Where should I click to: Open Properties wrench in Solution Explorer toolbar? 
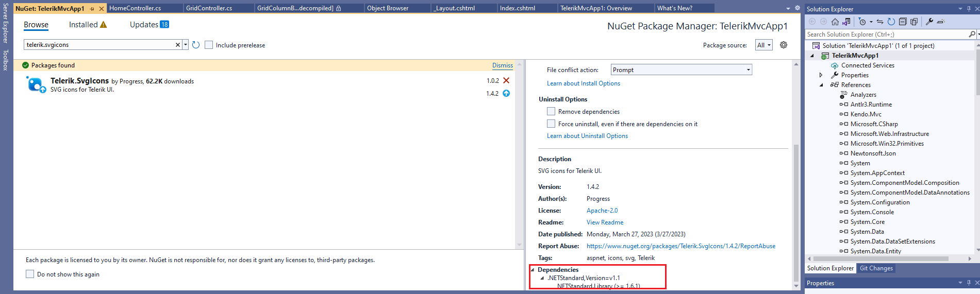click(x=929, y=22)
